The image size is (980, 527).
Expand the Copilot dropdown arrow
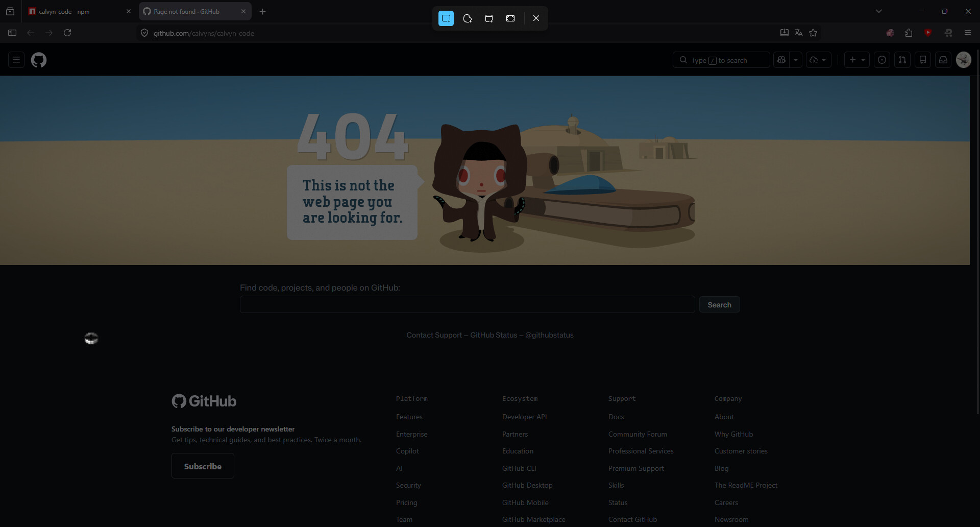(796, 60)
